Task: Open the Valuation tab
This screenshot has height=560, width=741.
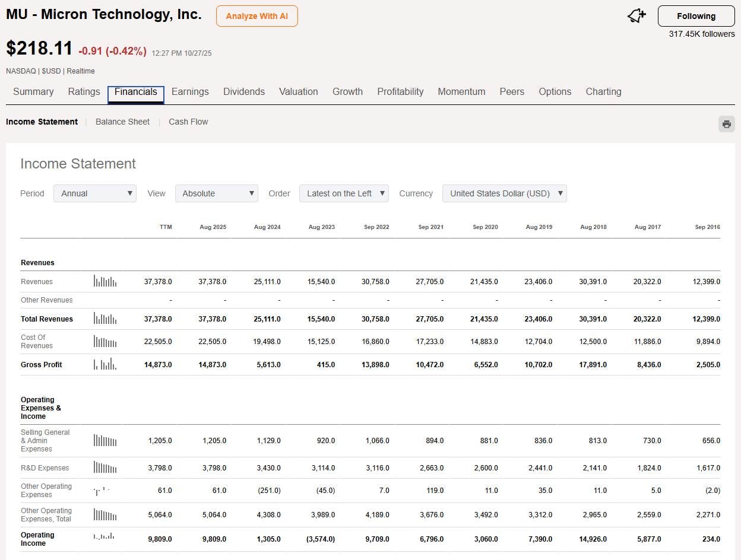Action: click(x=299, y=92)
